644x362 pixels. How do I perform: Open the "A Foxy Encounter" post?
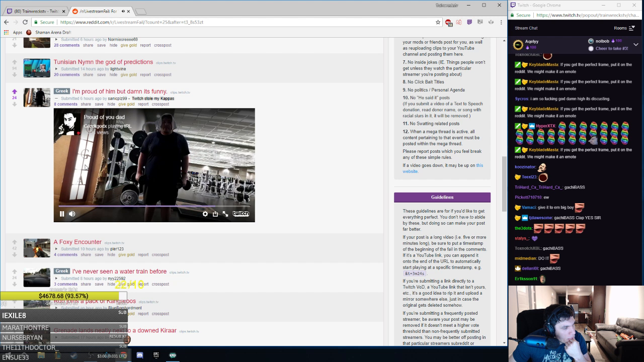coord(77,242)
